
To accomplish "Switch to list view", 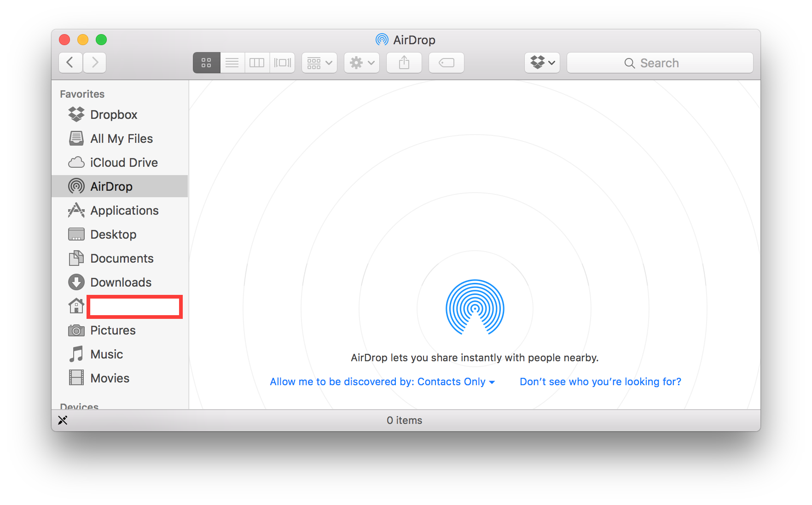I will (x=232, y=63).
